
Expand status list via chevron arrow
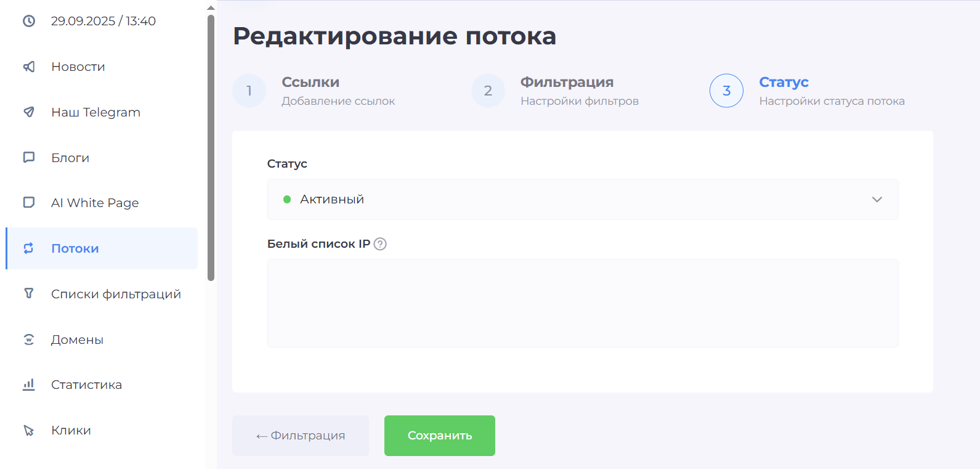[877, 200]
